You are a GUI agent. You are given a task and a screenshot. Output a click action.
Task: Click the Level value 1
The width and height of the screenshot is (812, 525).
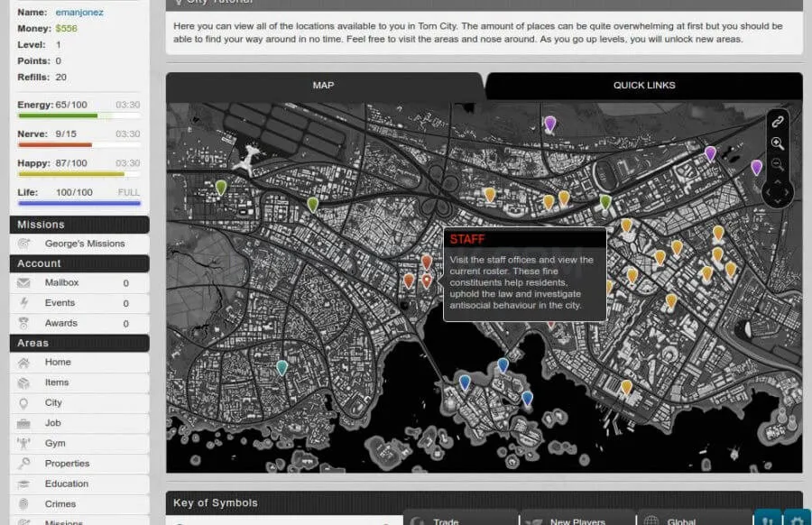[x=58, y=45]
